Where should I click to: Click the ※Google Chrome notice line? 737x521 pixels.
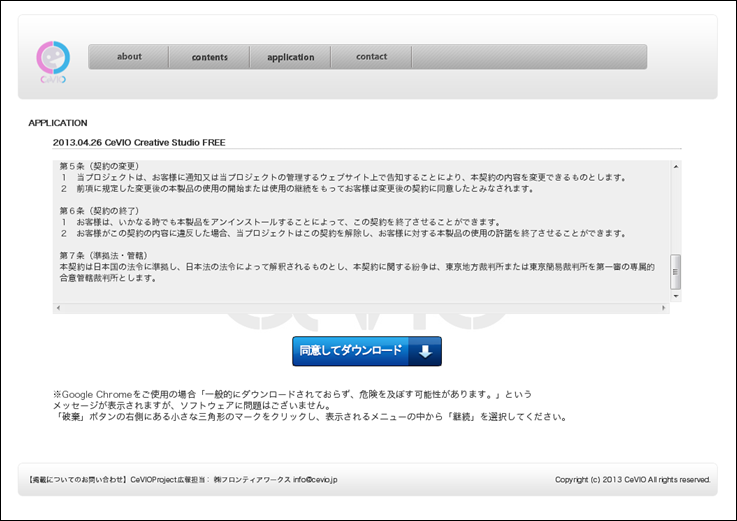coord(292,394)
